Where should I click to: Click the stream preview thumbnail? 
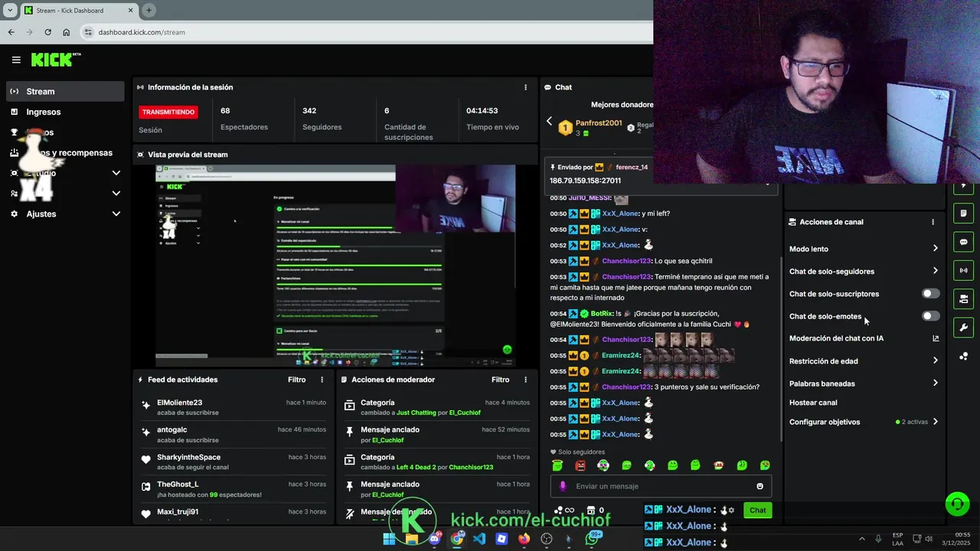(x=335, y=266)
